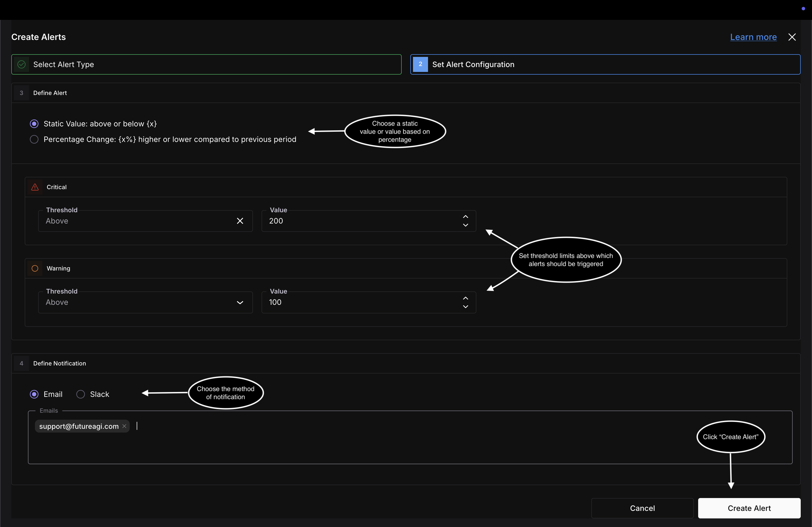Image resolution: width=812 pixels, height=527 pixels.
Task: Click the Create Alert button
Action: [x=749, y=508]
